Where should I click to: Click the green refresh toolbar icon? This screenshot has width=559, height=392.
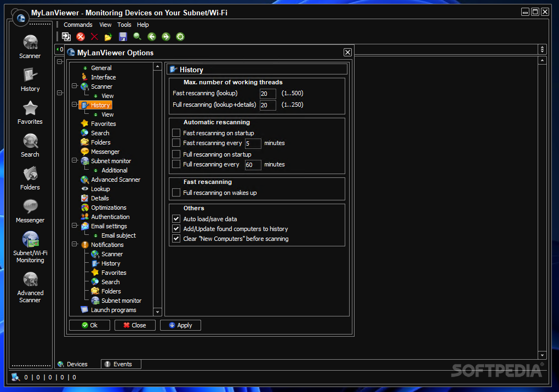180,36
